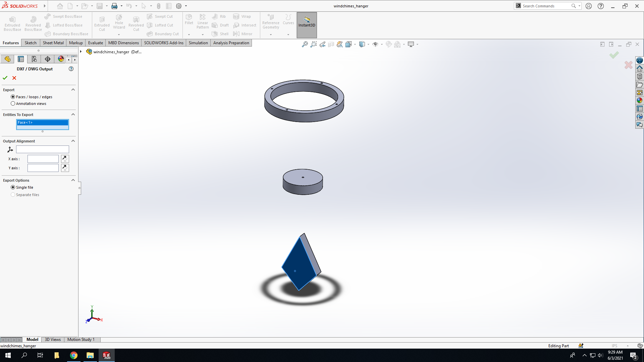Click the viewport confirm green checkmark
The height and width of the screenshot is (362, 644).
pyautogui.click(x=614, y=55)
